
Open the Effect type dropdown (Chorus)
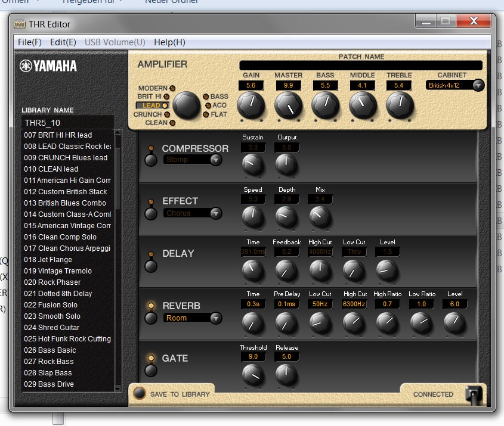click(193, 213)
